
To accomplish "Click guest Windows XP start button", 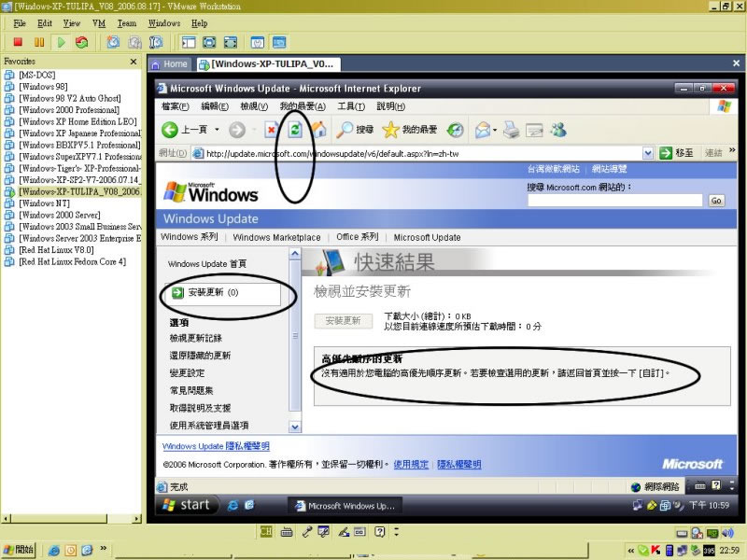I will click(x=188, y=505).
